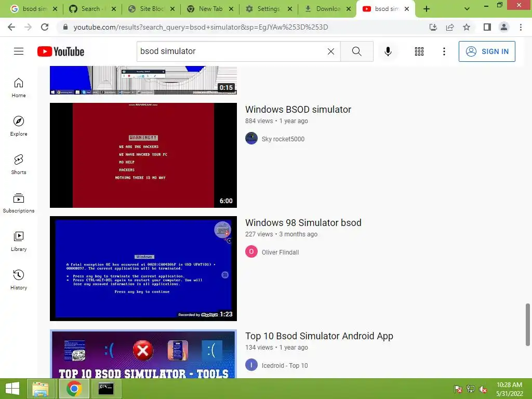Screen dimensions: 532x399
Task: Open Chrome three-dot menu
Action: (x=521, y=27)
